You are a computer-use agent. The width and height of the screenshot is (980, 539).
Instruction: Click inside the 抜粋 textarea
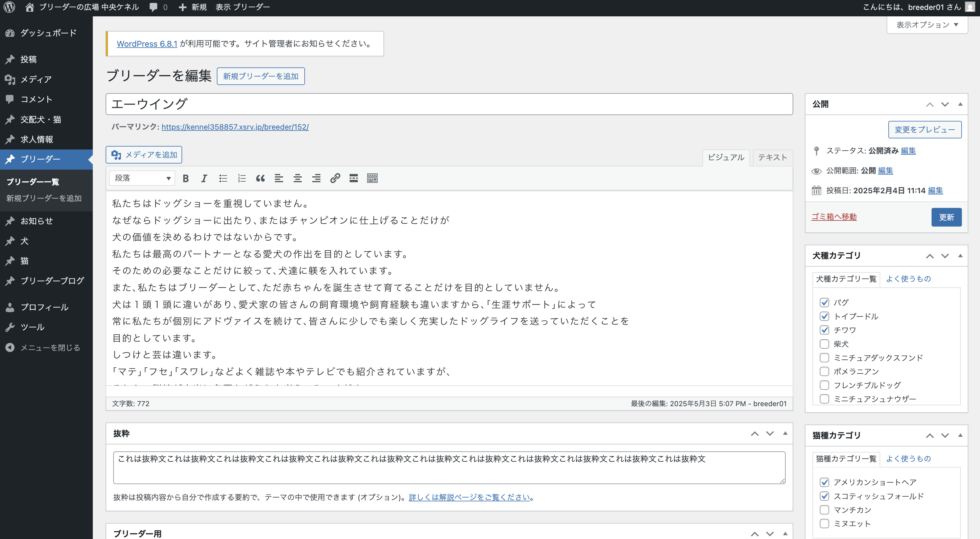coord(449,468)
